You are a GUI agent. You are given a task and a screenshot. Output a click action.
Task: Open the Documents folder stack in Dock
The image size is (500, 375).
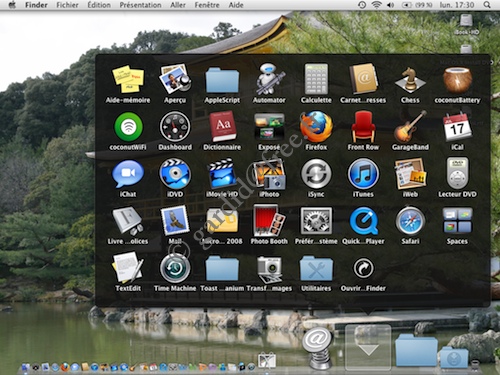(x=416, y=351)
